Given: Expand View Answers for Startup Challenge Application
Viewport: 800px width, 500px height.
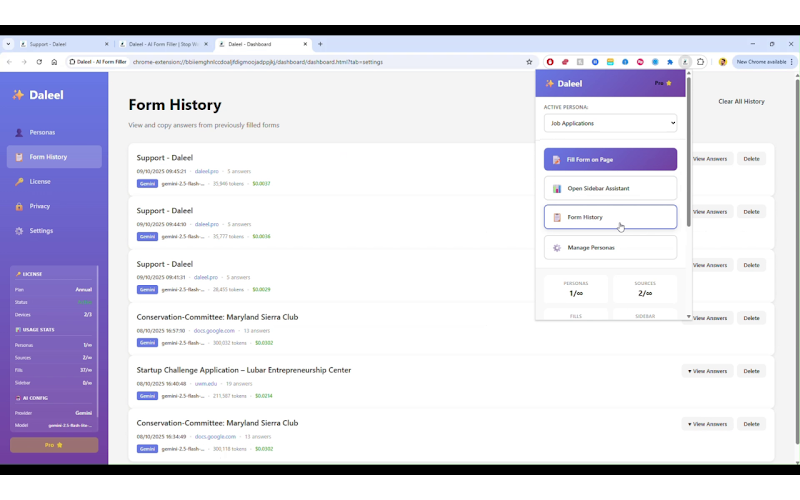Looking at the screenshot, I should pos(707,371).
